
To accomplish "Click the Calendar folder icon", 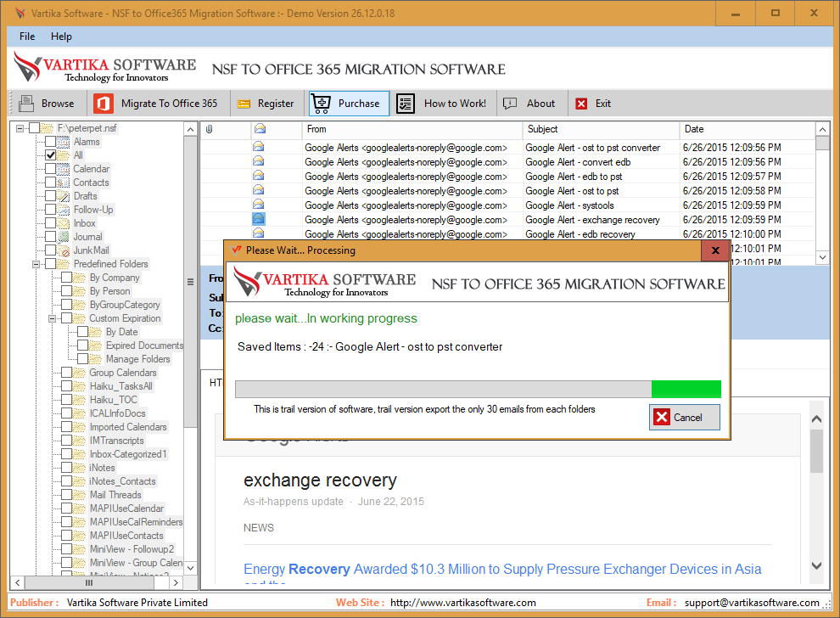I will (x=64, y=169).
